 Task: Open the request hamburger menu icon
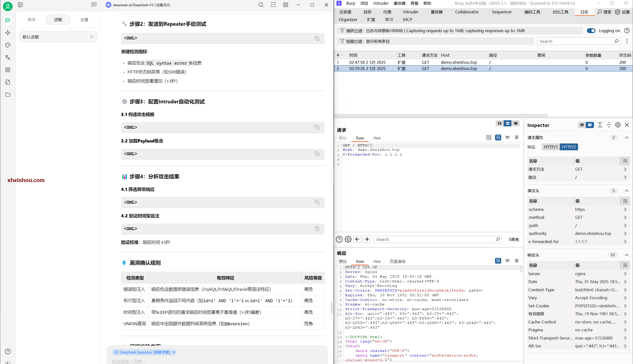point(517,137)
